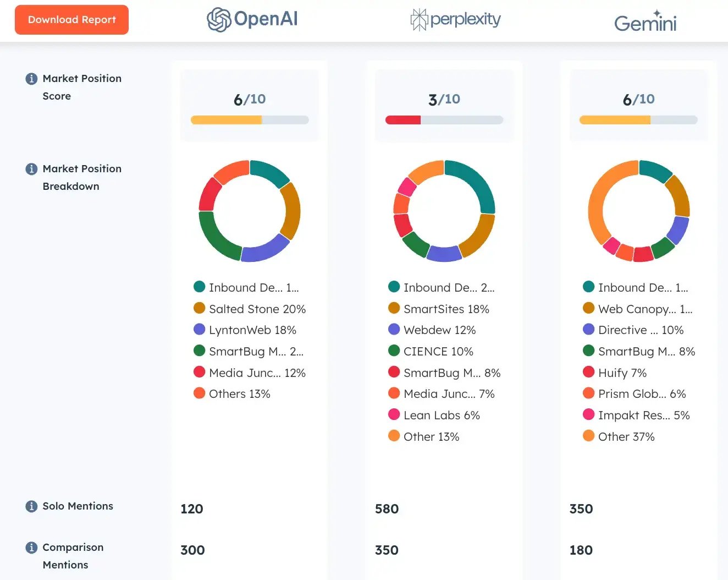Select Other 37% legend dot in Gemini
Viewport: 728px width, 580px height.
pyautogui.click(x=588, y=436)
